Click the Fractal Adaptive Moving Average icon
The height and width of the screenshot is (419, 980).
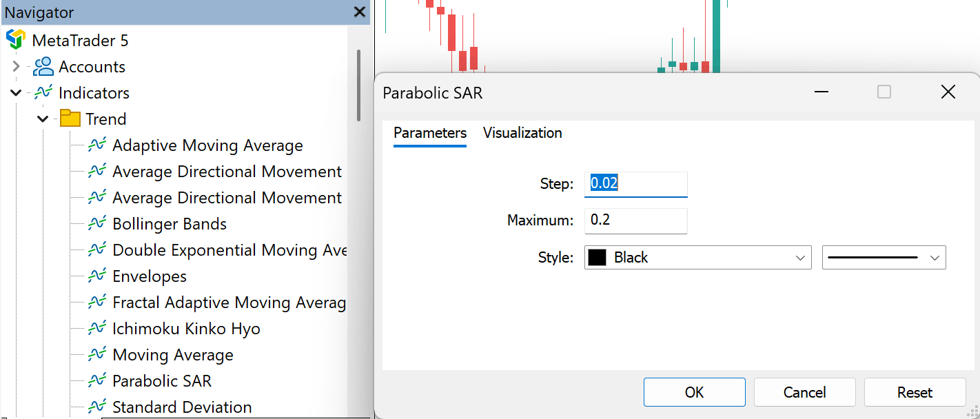tap(96, 303)
